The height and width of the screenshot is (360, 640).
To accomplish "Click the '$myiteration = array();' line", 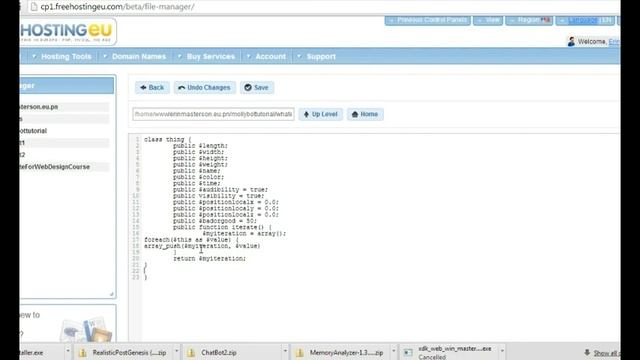I will point(244,233).
